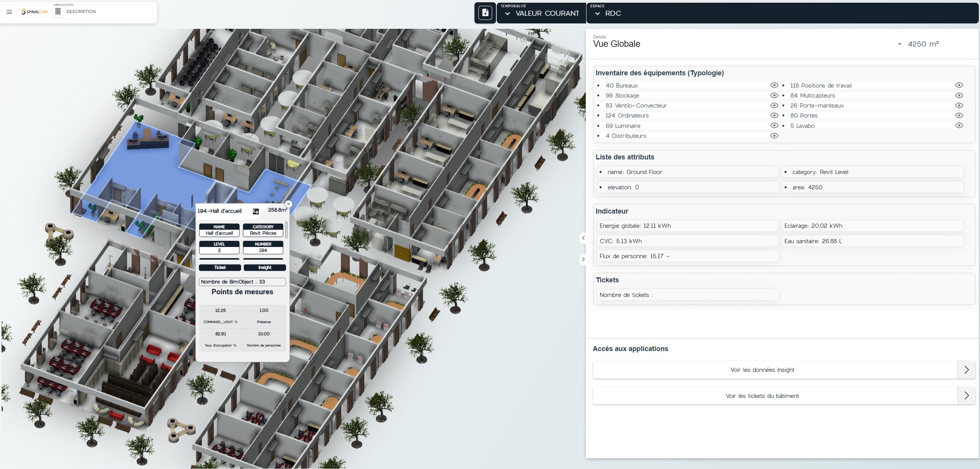
Task: Click the file export icon button
Action: tap(485, 13)
